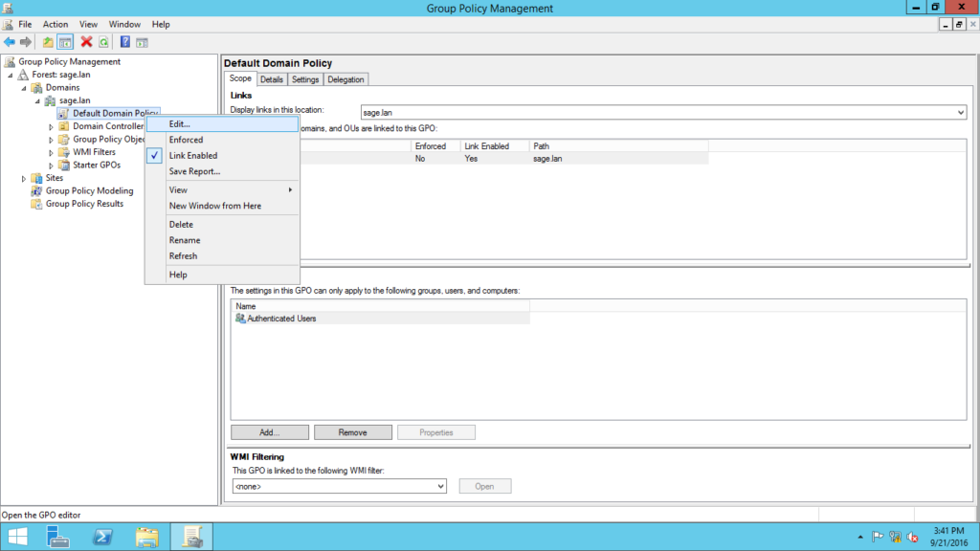
Task: Choose Help from the context menu
Action: 222,275
